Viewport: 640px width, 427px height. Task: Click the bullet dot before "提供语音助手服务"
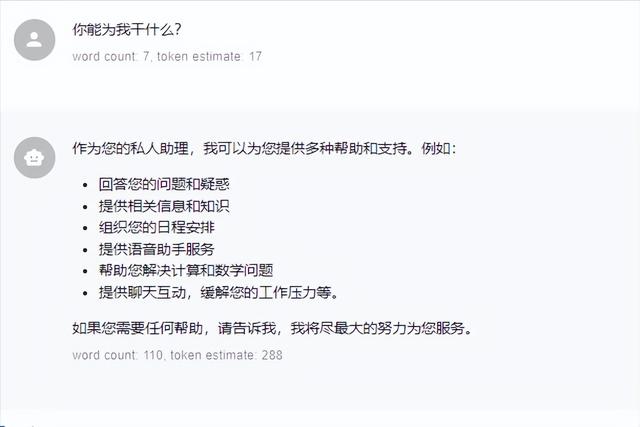[86, 249]
